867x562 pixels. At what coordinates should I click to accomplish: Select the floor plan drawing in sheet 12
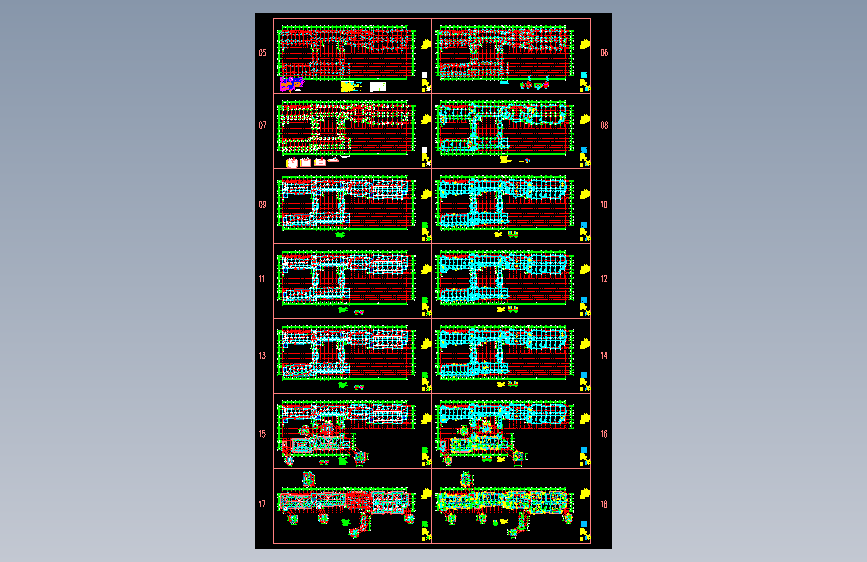click(504, 278)
